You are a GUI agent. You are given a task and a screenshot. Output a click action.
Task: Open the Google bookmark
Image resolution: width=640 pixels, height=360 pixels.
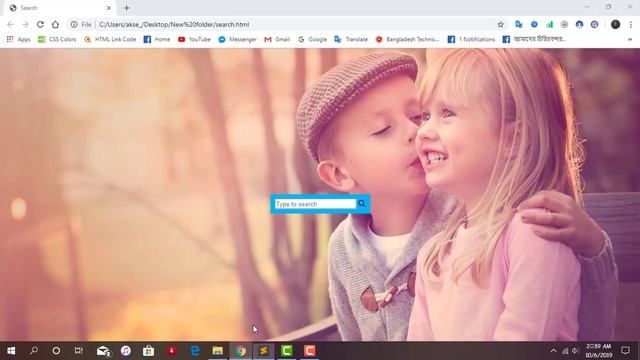(x=312, y=39)
